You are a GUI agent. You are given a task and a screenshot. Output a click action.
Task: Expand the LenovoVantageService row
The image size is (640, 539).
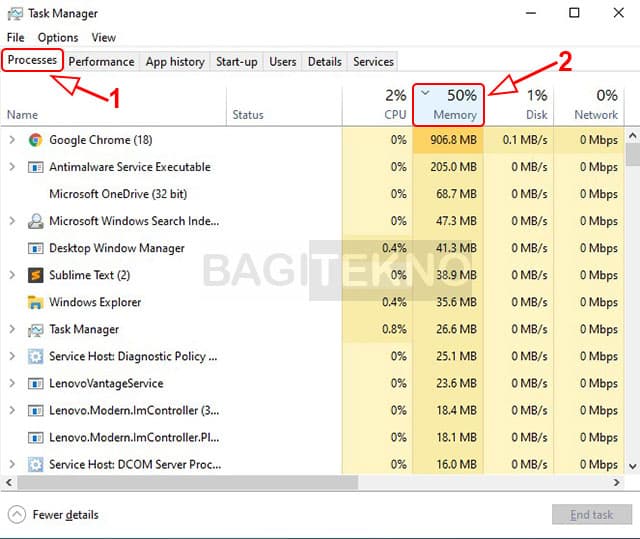12,383
